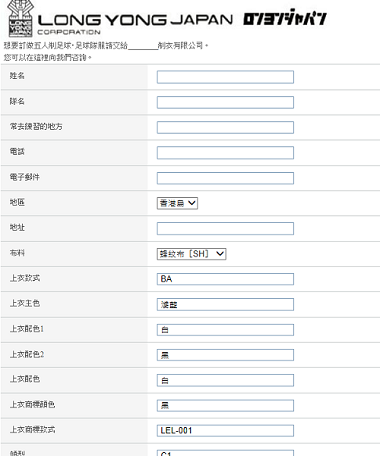Click the LONG YONG JAPAN title text
Screen dimensions: 380x456
click(x=135, y=20)
